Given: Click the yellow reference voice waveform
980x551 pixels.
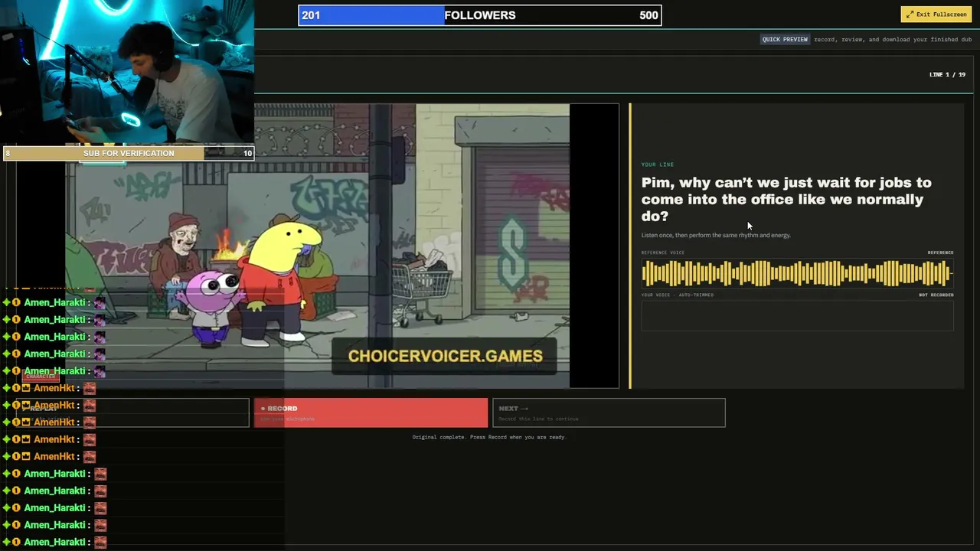Looking at the screenshot, I should [797, 272].
